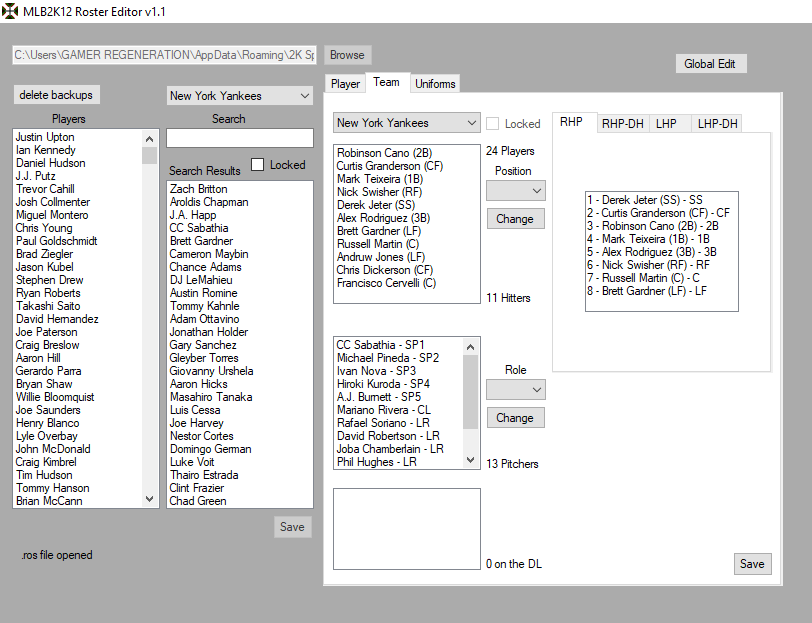812x623 pixels.
Task: Tick the Locked checkbox above the search results
Action: 257,165
